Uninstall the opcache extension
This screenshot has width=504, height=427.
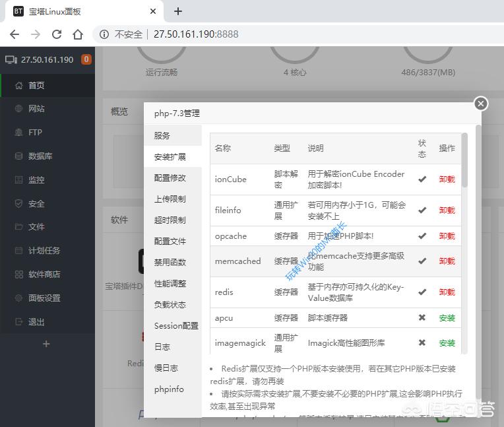click(447, 236)
